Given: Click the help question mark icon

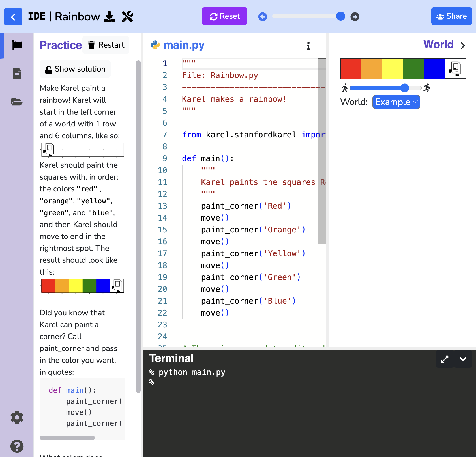Looking at the screenshot, I should tap(17, 446).
